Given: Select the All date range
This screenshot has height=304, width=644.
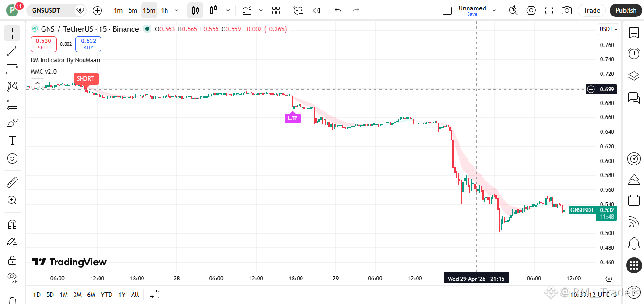Looking at the screenshot, I should click(x=135, y=295).
